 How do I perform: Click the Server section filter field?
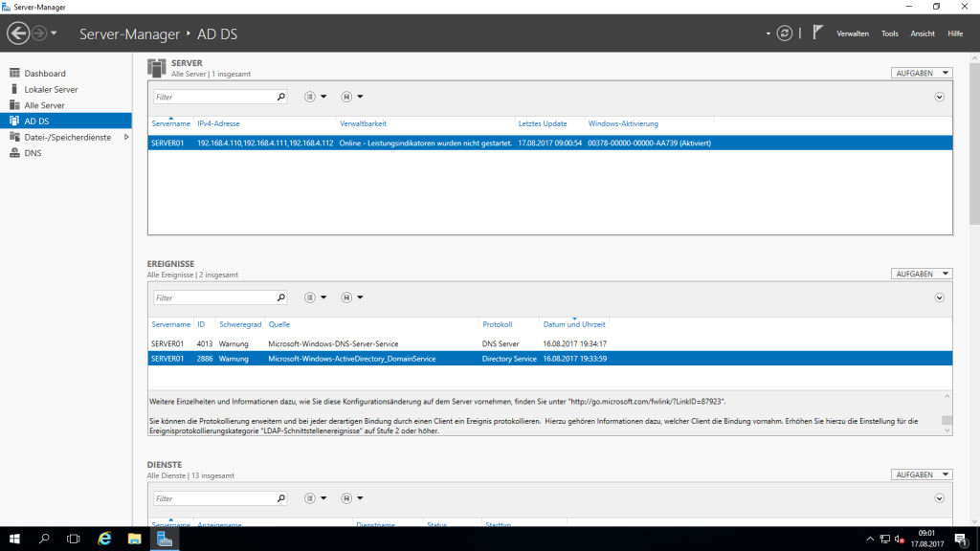pyautogui.click(x=213, y=97)
